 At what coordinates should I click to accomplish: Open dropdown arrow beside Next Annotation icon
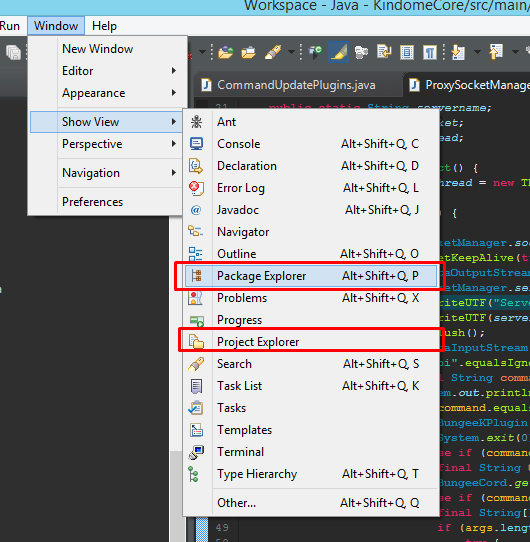click(x=477, y=53)
